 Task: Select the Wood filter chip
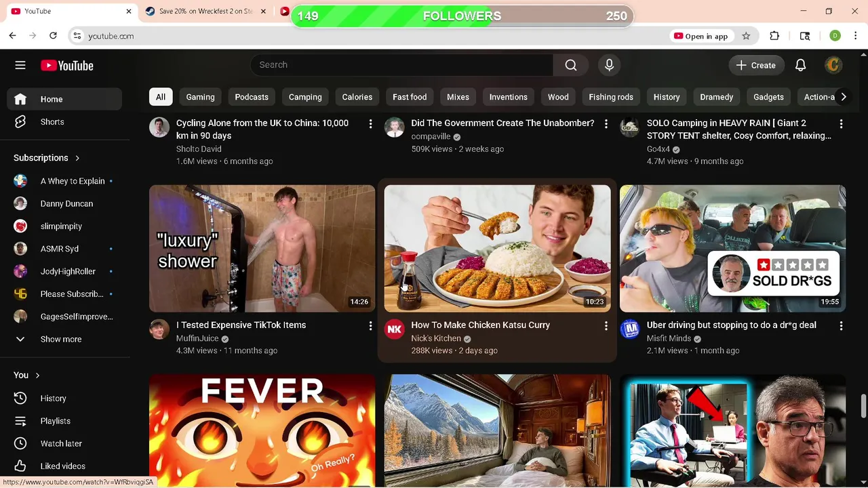558,97
